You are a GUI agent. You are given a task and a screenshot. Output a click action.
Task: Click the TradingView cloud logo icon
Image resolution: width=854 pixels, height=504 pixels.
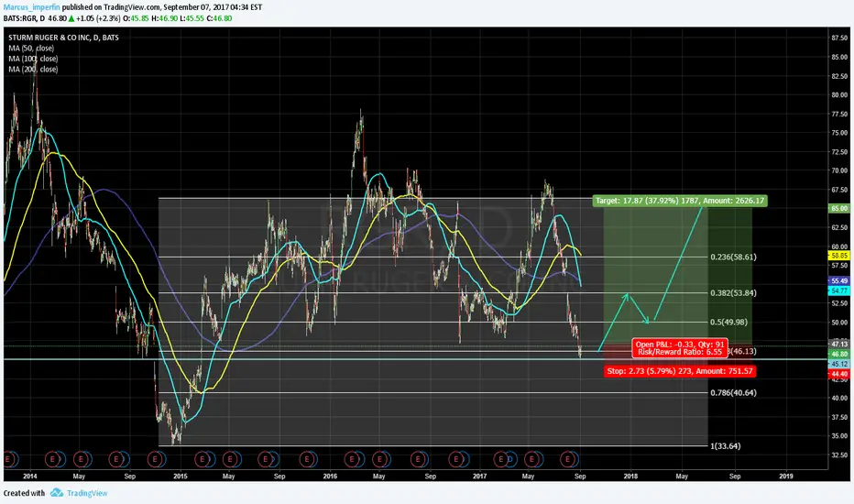[57, 493]
